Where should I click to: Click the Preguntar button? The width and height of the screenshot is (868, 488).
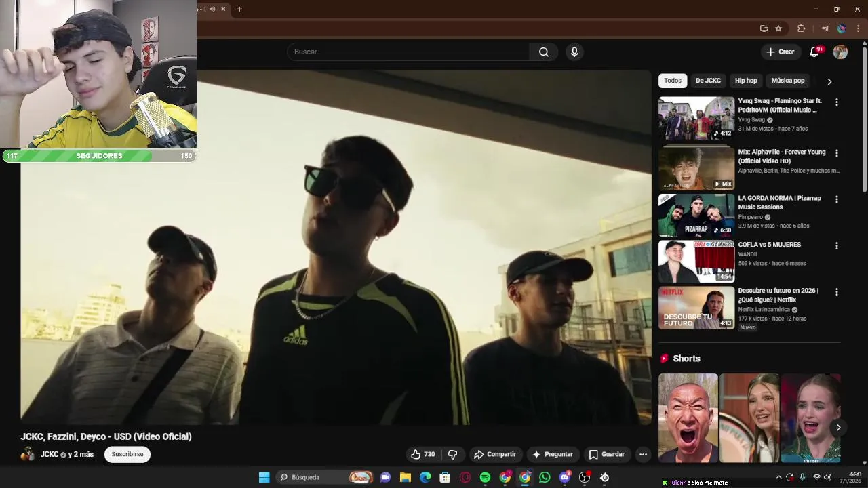553,454
